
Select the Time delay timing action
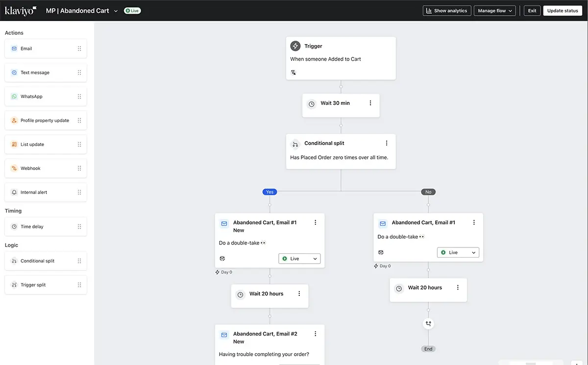tap(15, 226)
